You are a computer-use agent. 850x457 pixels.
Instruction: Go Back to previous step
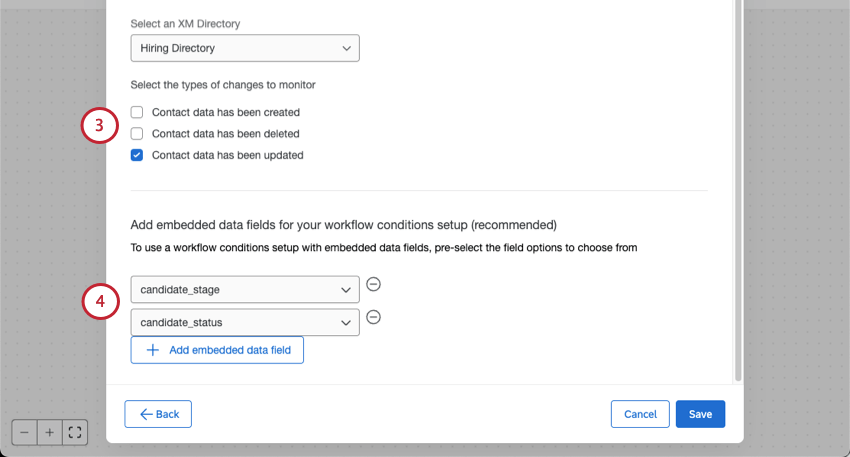(158, 414)
